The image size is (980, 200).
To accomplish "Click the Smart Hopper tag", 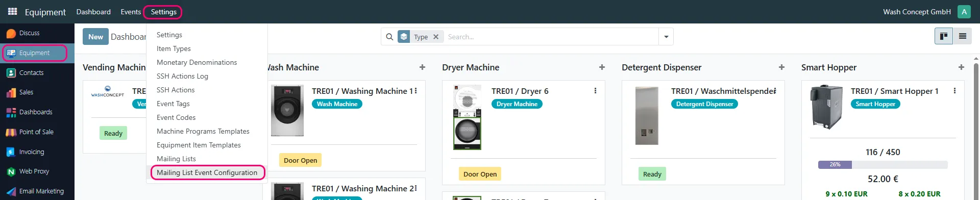I will [x=875, y=104].
